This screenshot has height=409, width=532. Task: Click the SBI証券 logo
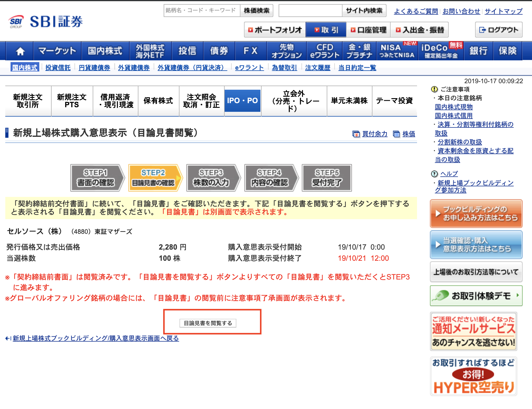pyautogui.click(x=46, y=22)
